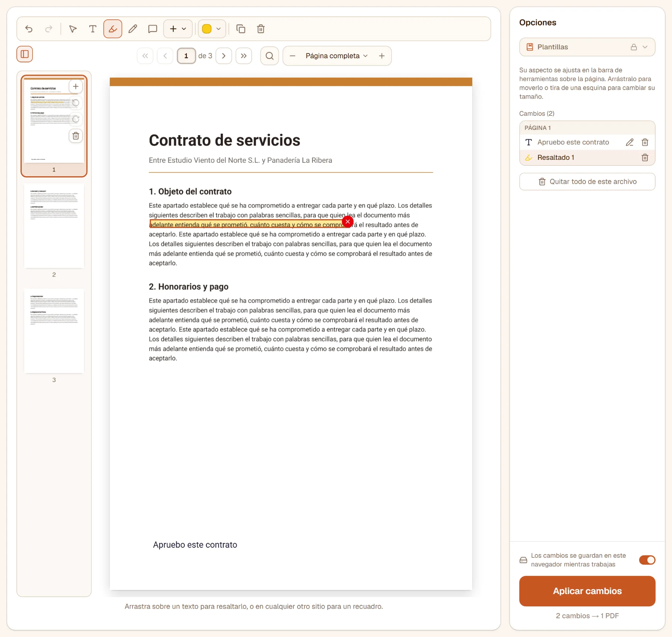Delete the 'Resaltado 1' change
This screenshot has height=637, width=672.
(645, 158)
